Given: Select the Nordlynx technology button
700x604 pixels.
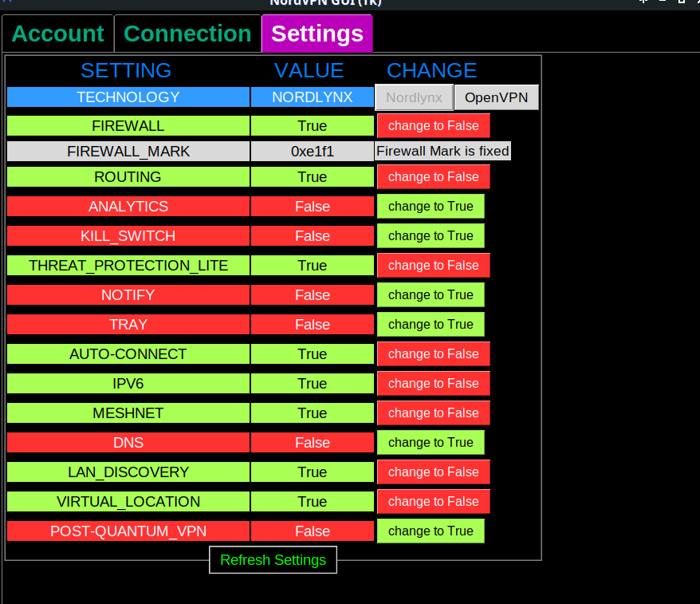Looking at the screenshot, I should coord(414,97).
